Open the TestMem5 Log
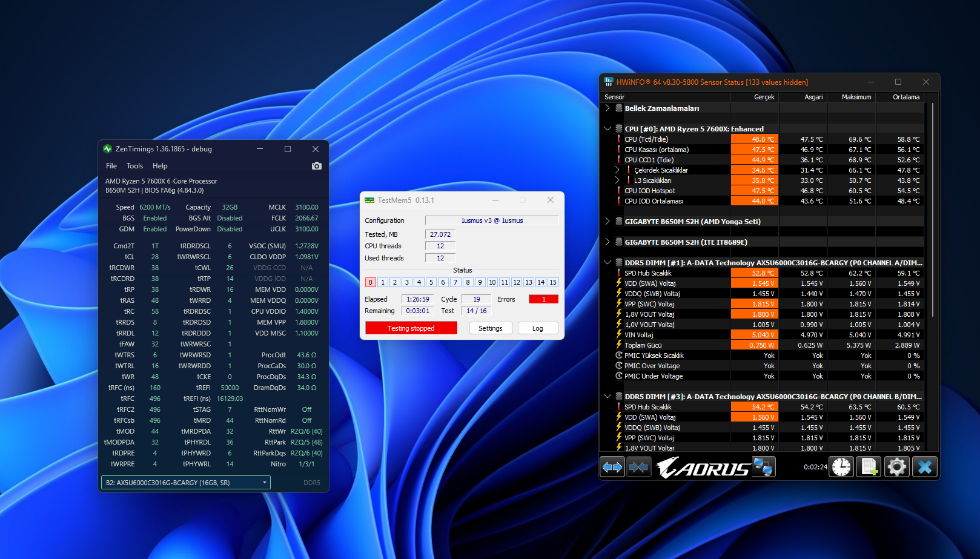Screen dimensions: 980x559 [x=538, y=328]
